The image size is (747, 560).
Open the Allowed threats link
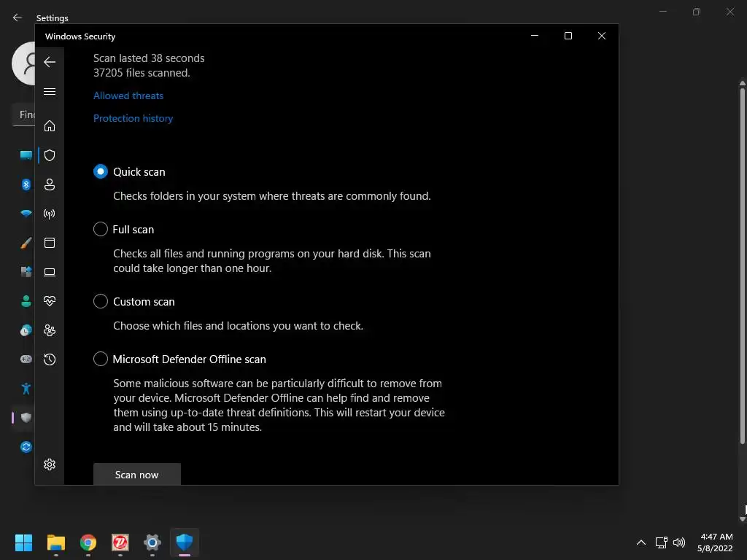pyautogui.click(x=128, y=96)
